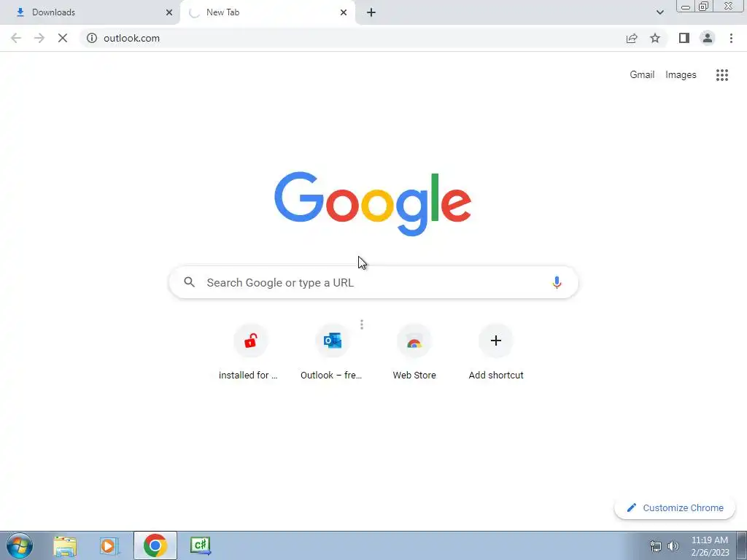Click the forward navigation arrow
Viewport: 747px width, 560px height.
(x=39, y=38)
